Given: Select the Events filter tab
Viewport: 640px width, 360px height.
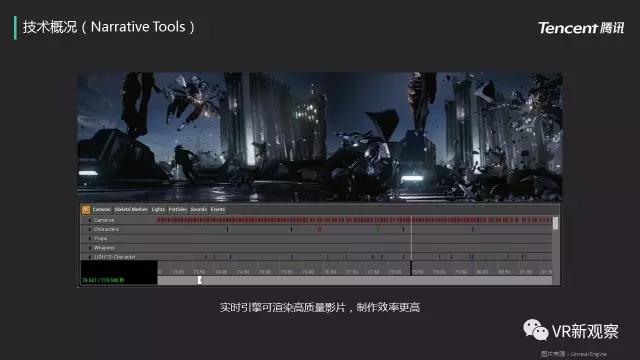Looking at the screenshot, I should (x=218, y=210).
